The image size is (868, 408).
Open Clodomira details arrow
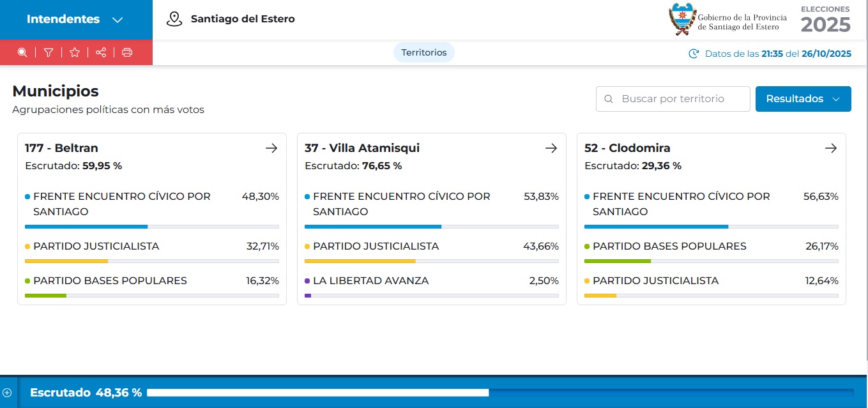830,148
